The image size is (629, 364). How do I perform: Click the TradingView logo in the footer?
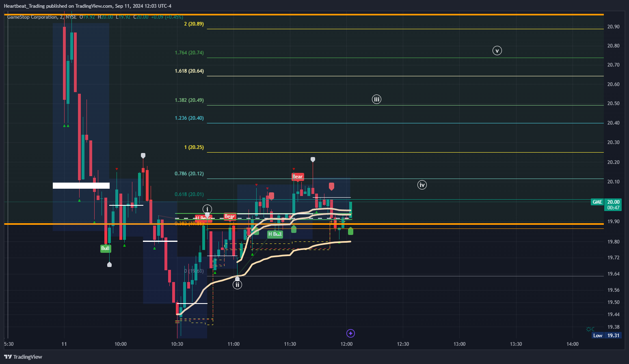(23, 357)
